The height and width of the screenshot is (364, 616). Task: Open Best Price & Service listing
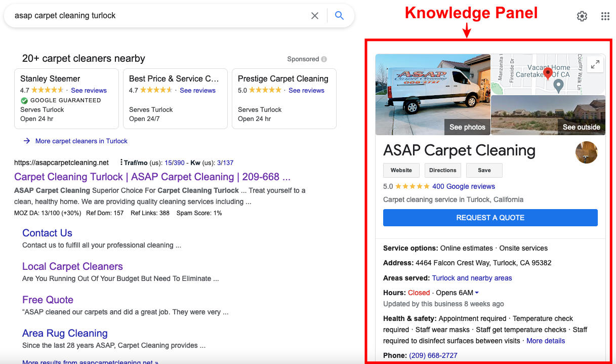174,78
